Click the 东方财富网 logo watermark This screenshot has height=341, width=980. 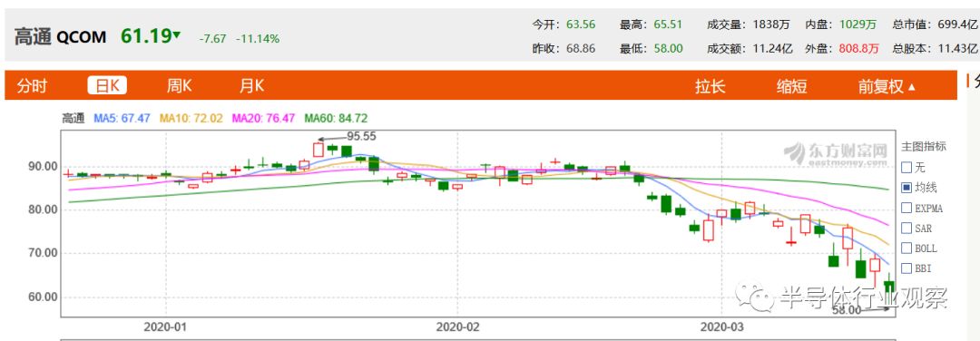click(x=836, y=153)
